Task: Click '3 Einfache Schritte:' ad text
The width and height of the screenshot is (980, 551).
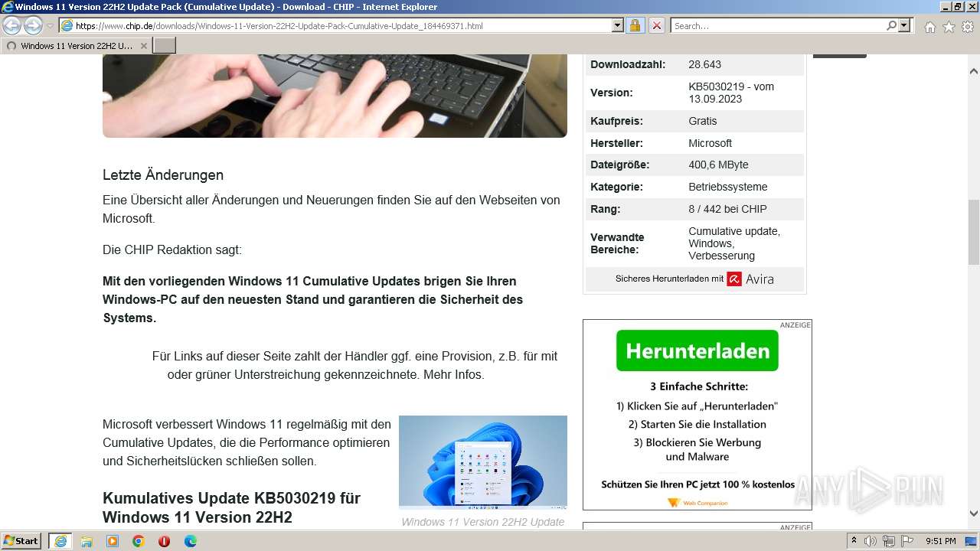Action: (x=699, y=386)
